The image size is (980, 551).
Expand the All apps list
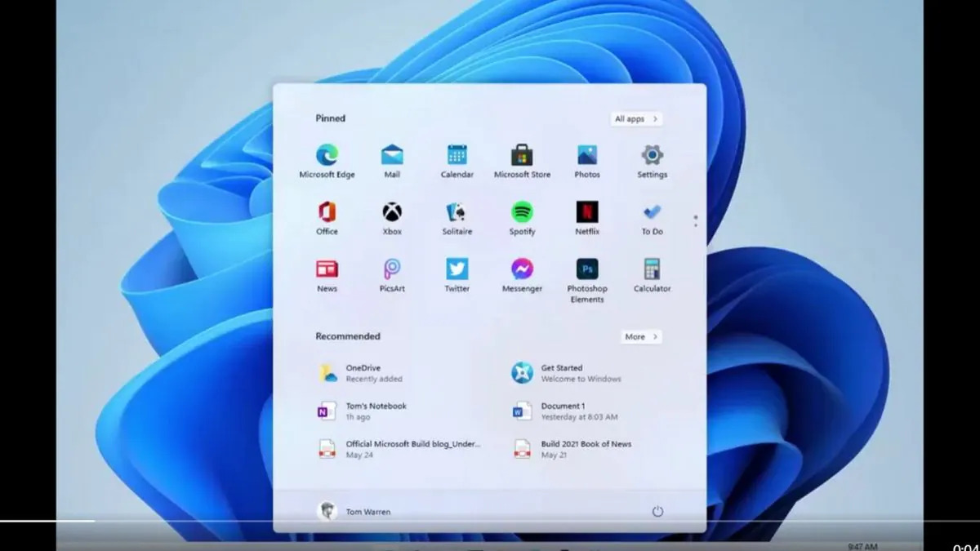(x=636, y=119)
